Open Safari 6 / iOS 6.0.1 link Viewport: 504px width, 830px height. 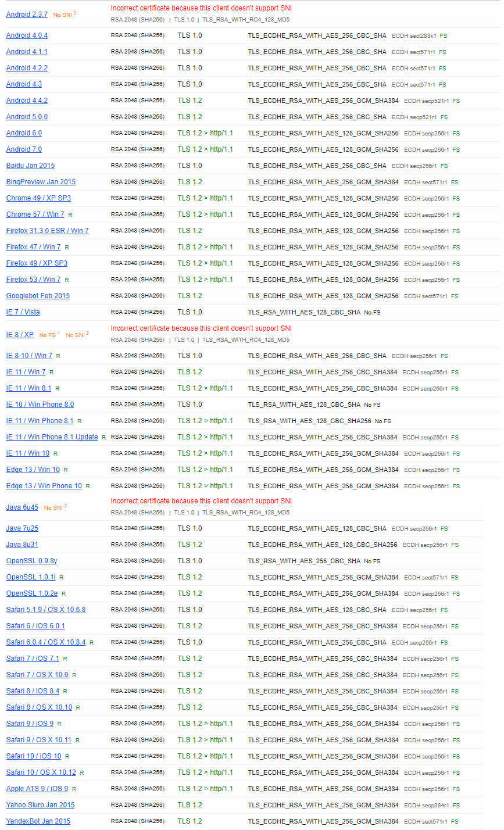[x=35, y=626]
